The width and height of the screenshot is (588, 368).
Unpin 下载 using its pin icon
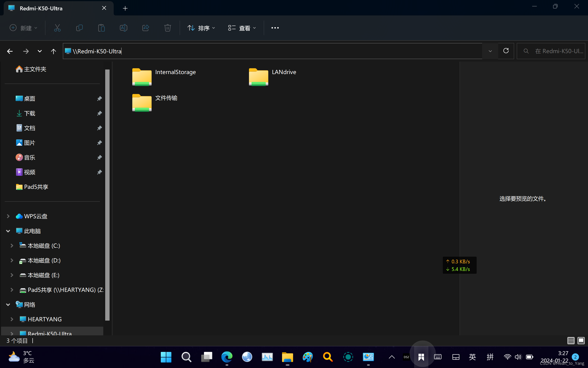(x=99, y=113)
